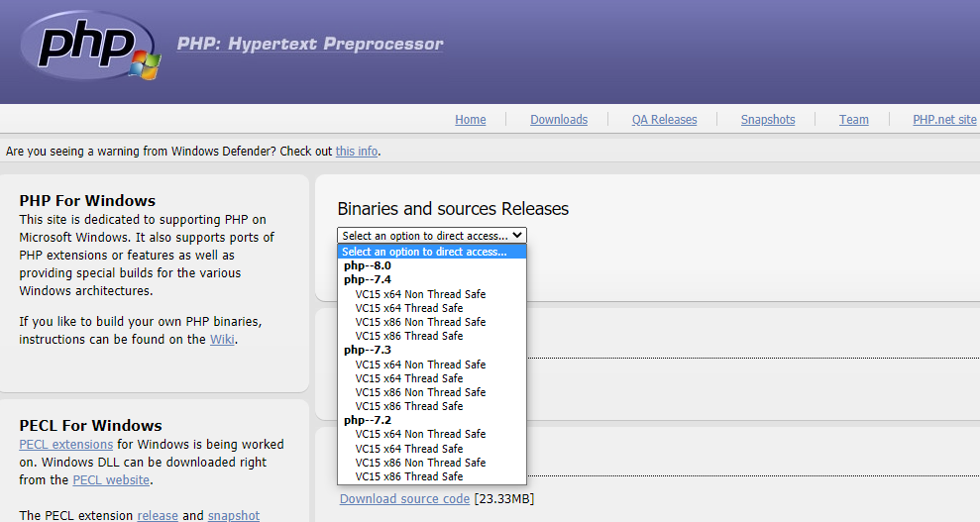This screenshot has height=522, width=980.
Task: Click the 'PHP For Windows' heading
Action: [x=87, y=200]
